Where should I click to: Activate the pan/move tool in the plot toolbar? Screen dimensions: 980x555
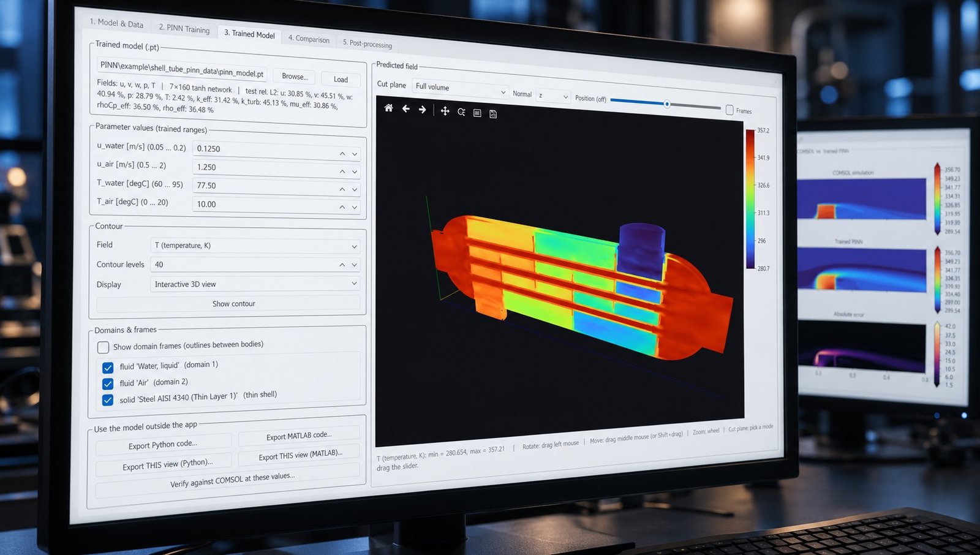point(445,111)
